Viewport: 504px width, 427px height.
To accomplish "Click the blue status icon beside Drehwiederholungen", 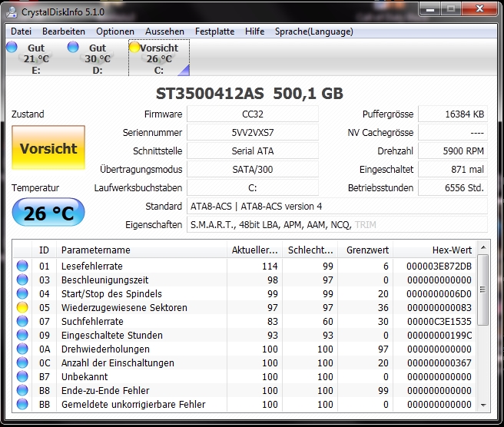I will 22,349.
